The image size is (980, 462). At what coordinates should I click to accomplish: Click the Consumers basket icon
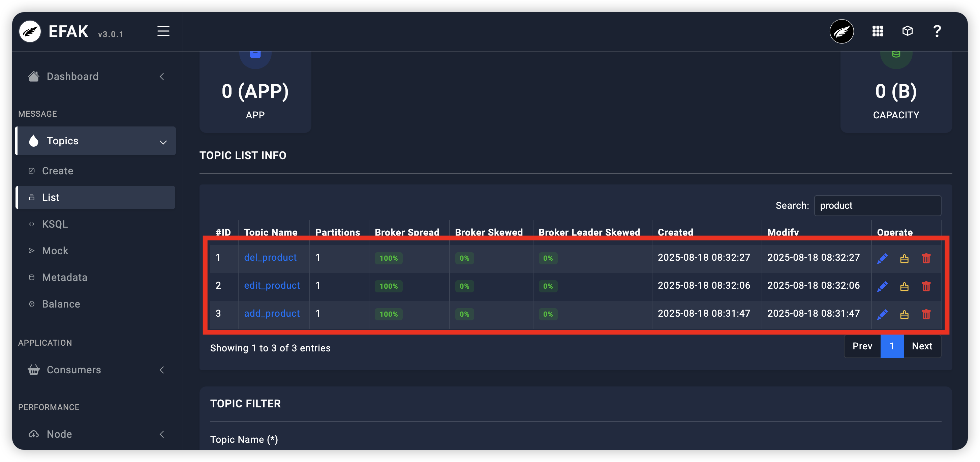tap(33, 370)
